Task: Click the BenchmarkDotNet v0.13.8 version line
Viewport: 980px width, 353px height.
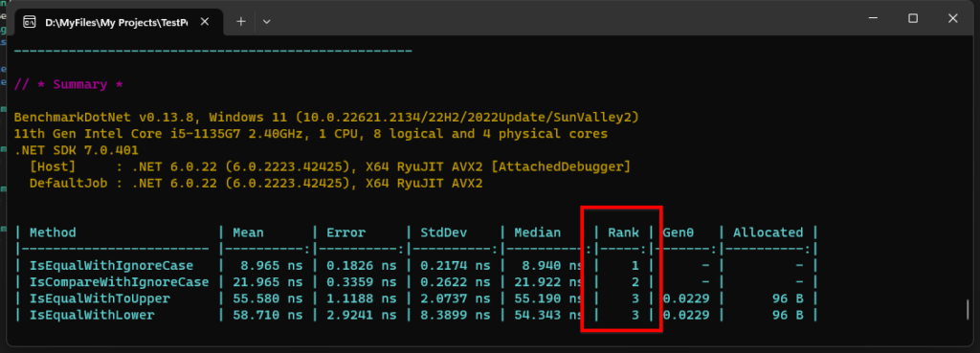Action: click(x=326, y=118)
